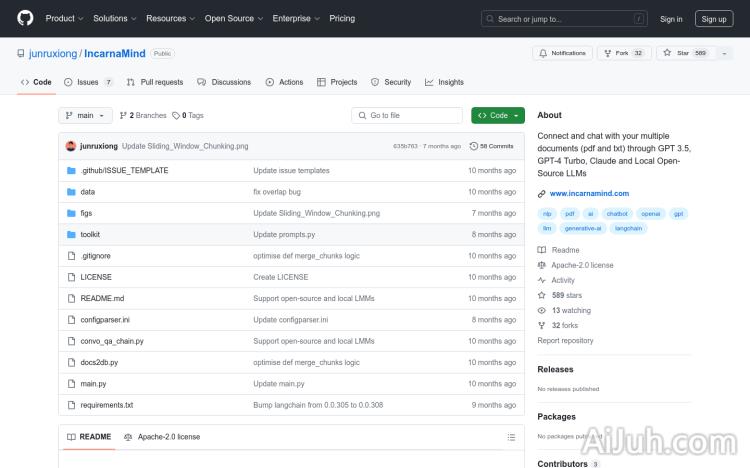Select the Apache-2.0 license tab
Image resolution: width=750 pixels, height=468 pixels.
(162, 437)
